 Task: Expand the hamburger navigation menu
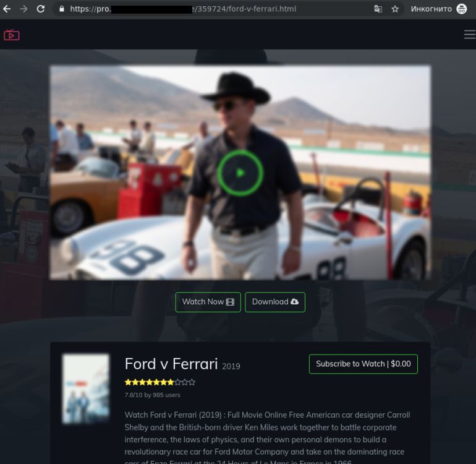pos(469,35)
